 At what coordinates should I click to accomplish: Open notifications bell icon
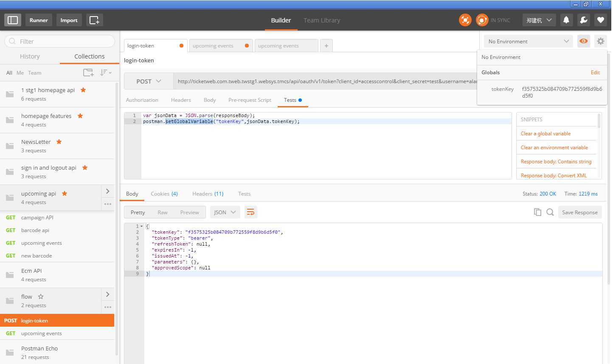pyautogui.click(x=566, y=20)
